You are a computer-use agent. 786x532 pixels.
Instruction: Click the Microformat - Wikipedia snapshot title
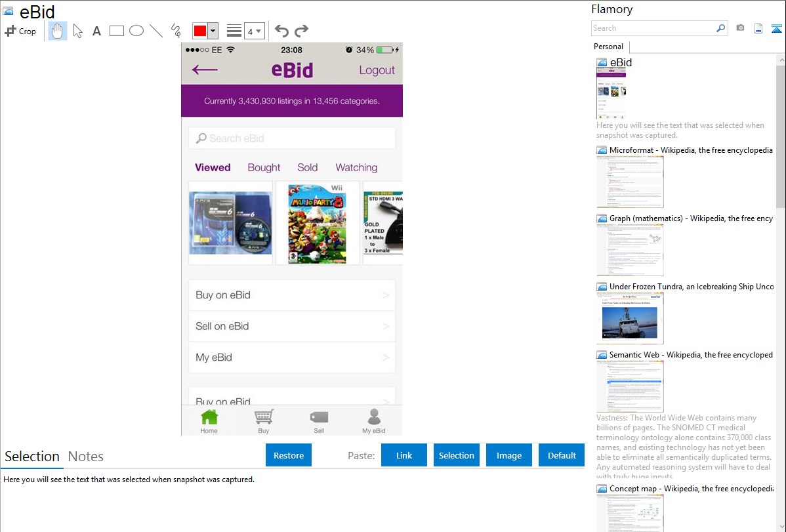pos(691,150)
